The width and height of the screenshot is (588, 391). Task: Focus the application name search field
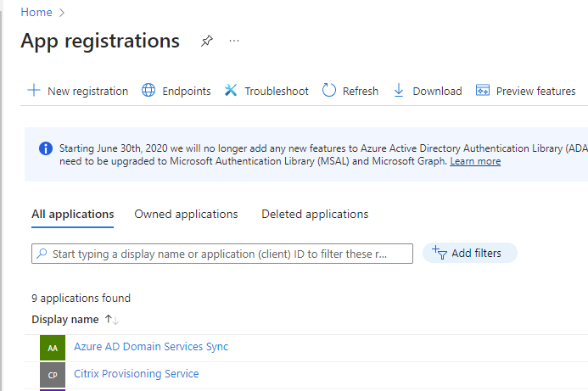pyautogui.click(x=222, y=254)
